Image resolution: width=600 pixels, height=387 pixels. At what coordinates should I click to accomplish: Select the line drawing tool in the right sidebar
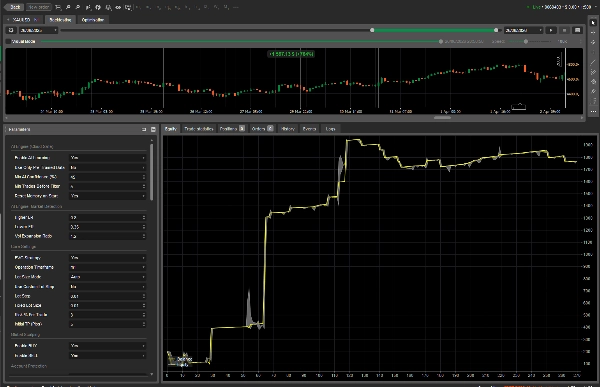pos(593,62)
